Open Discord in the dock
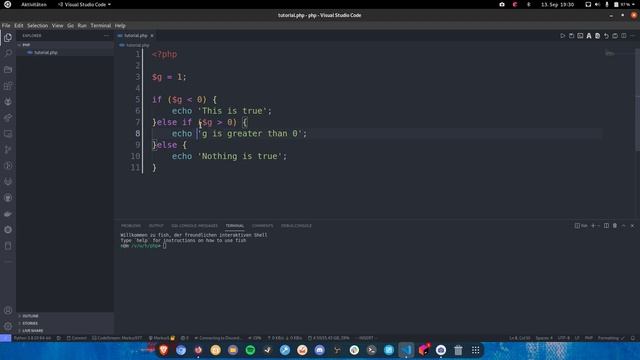 pos(320,350)
